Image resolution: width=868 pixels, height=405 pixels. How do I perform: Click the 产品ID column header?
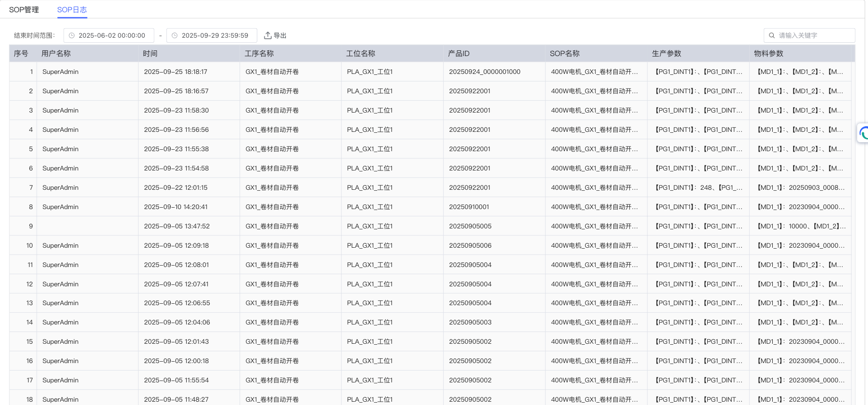[x=459, y=54]
